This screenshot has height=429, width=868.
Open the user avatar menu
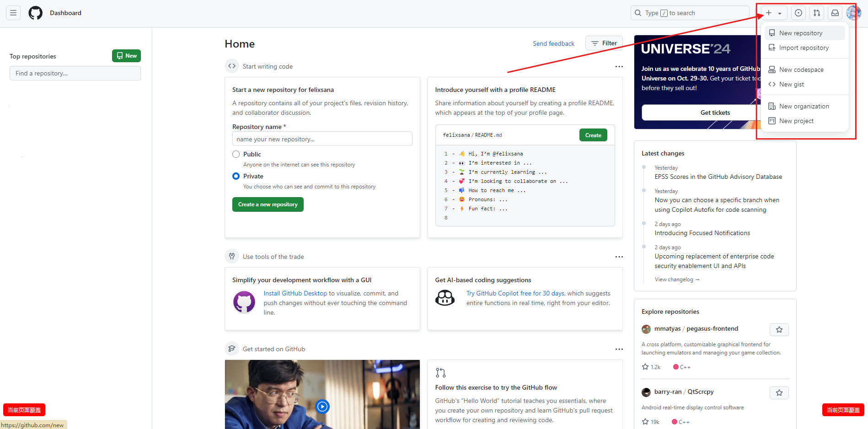click(x=853, y=13)
